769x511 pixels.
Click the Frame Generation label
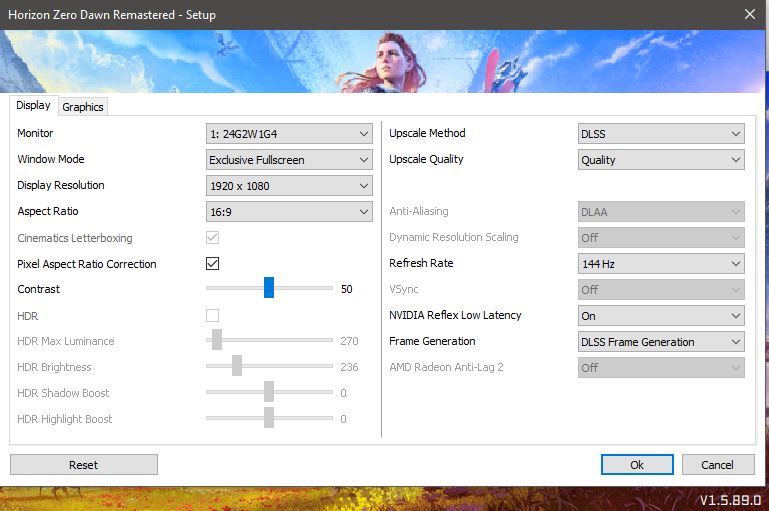point(432,341)
